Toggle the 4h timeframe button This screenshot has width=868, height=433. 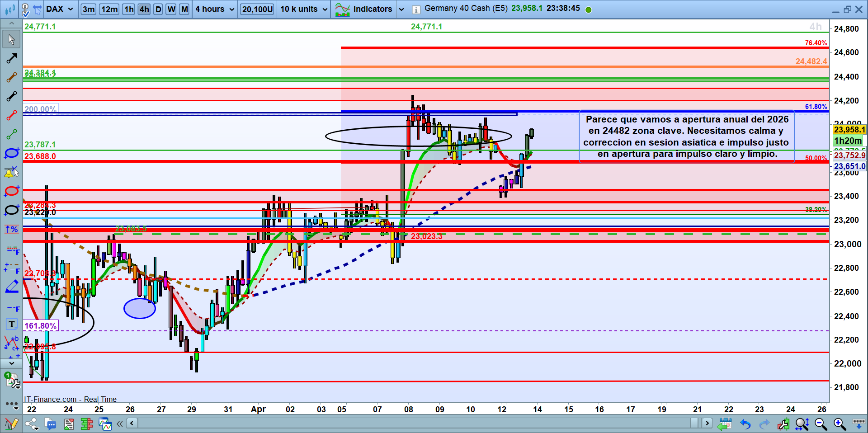pyautogui.click(x=144, y=9)
